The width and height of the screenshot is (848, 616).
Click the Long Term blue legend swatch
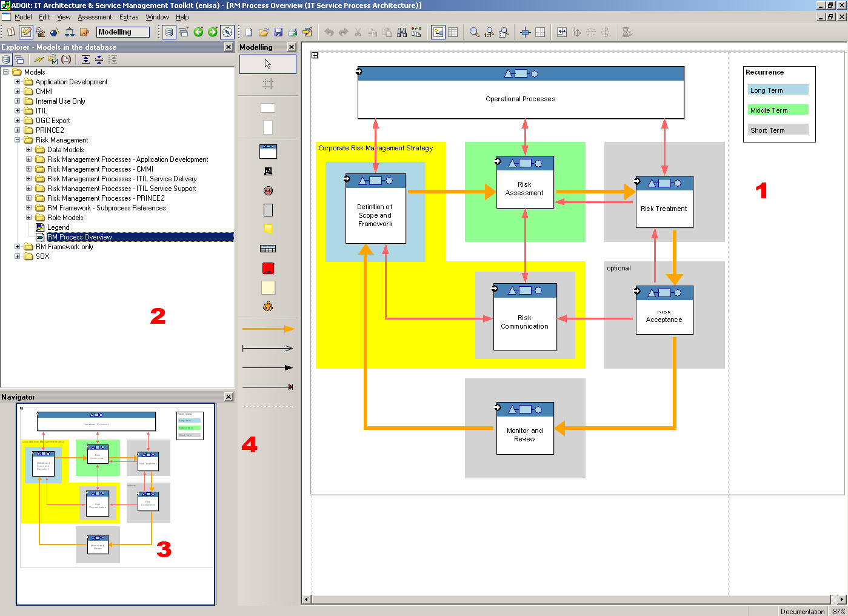tap(778, 90)
